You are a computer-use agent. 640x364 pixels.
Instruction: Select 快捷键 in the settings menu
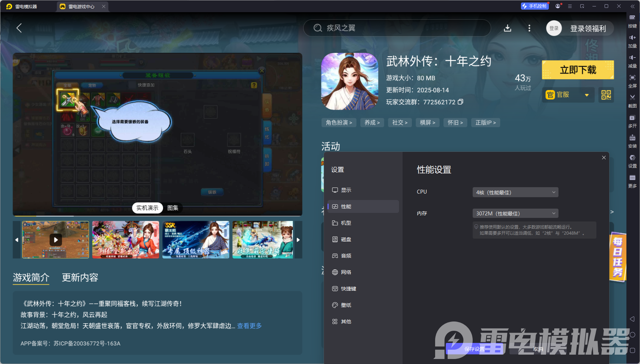(x=363, y=289)
